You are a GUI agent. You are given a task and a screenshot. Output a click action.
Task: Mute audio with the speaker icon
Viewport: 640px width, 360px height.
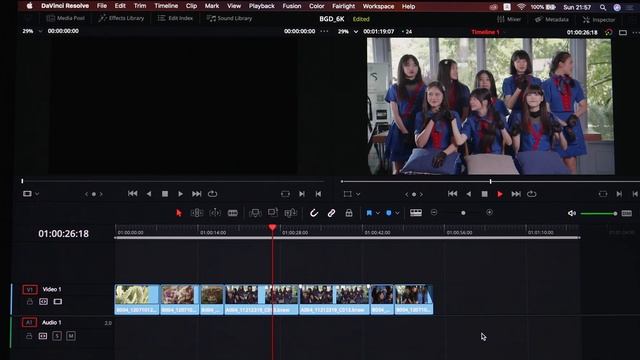[x=571, y=213]
